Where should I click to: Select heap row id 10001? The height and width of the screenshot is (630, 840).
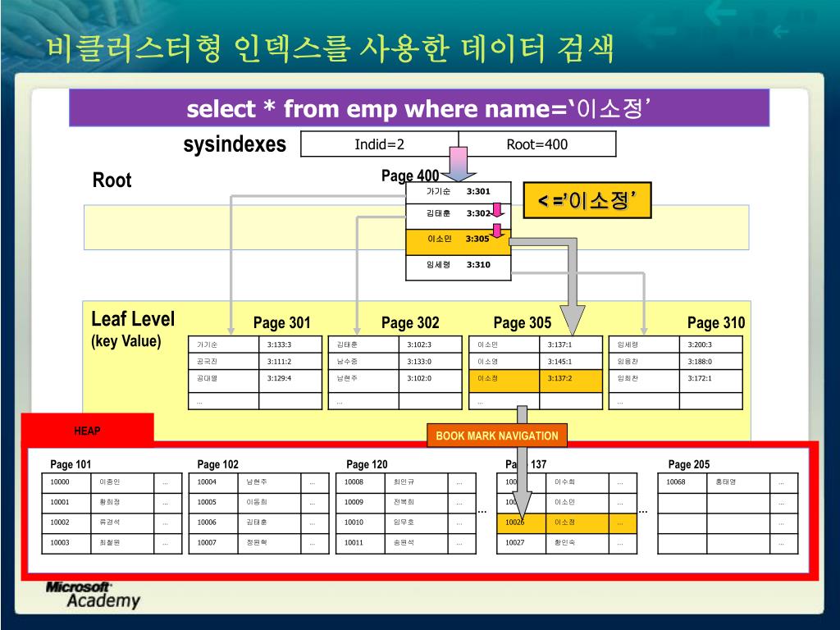pos(66,503)
